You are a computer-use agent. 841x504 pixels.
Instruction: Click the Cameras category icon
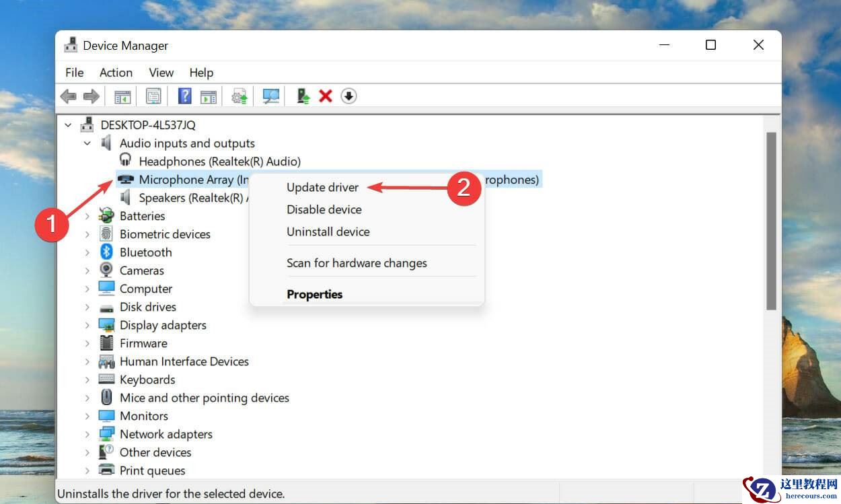(x=106, y=271)
